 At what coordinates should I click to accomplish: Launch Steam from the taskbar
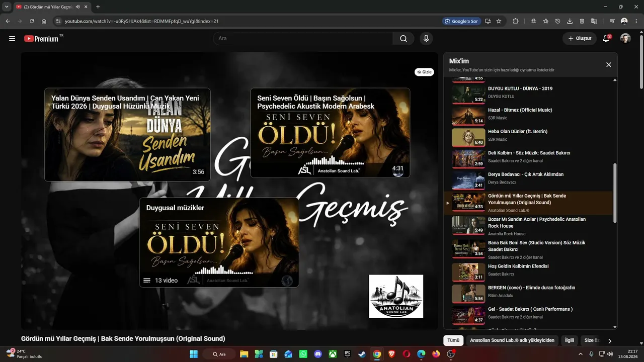click(x=362, y=354)
